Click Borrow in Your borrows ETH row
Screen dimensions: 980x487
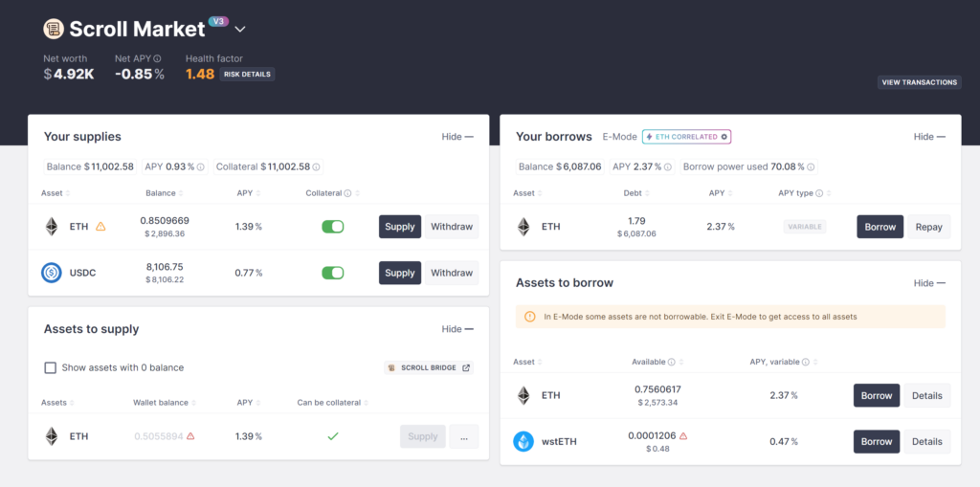tap(880, 227)
